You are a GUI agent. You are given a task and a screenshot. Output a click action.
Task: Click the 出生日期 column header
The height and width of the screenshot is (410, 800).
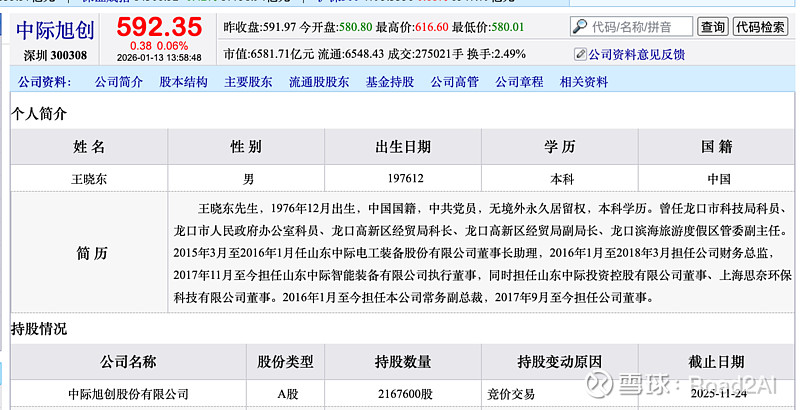point(403,147)
